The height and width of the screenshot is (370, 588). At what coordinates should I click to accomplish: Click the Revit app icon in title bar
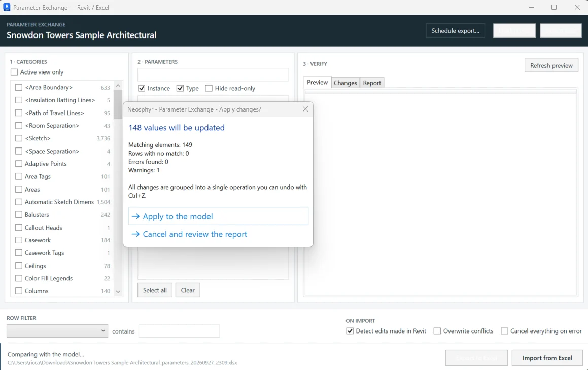pyautogui.click(x=7, y=7)
